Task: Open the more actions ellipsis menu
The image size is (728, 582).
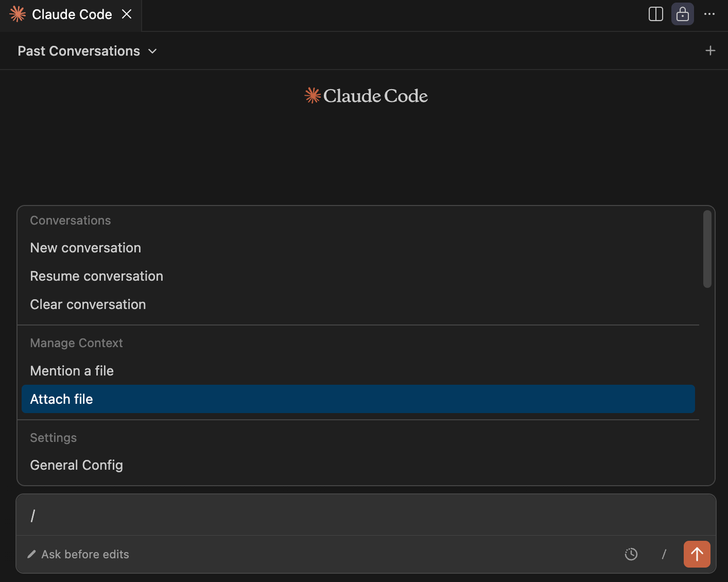Action: [709, 14]
